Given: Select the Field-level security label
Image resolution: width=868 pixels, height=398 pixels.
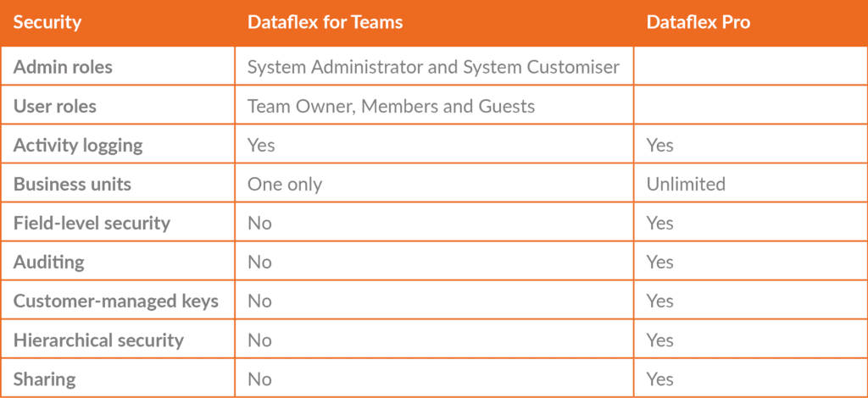Looking at the screenshot, I should pyautogui.click(x=92, y=223).
